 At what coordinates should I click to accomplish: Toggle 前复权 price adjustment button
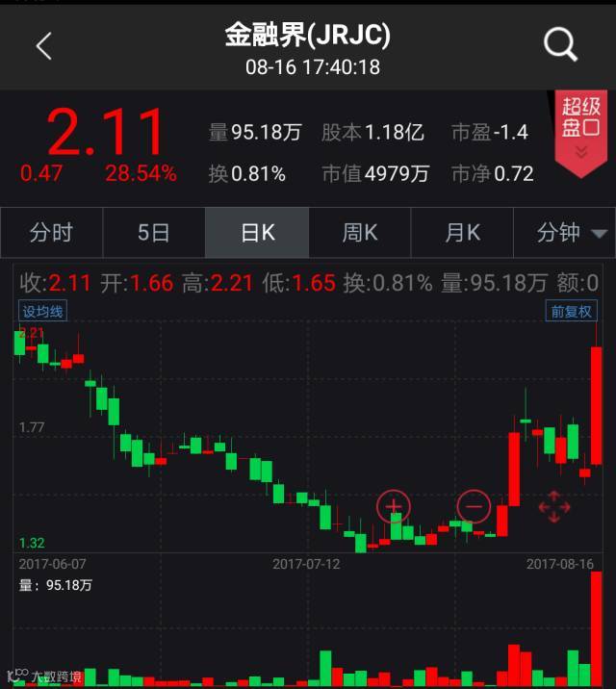click(571, 311)
